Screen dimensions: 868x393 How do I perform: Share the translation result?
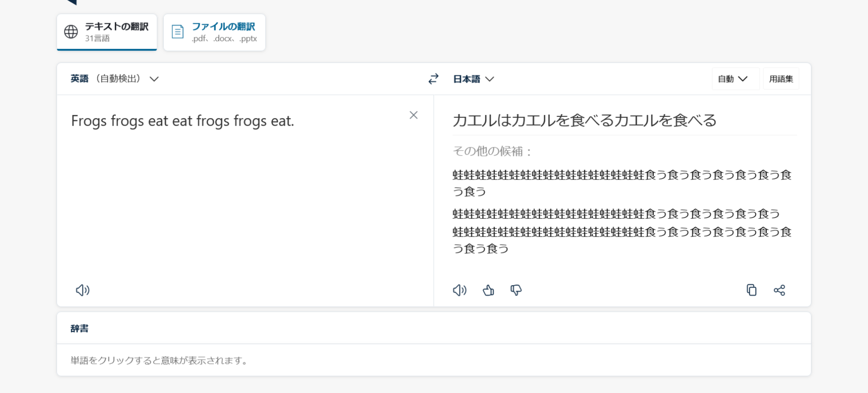779,290
